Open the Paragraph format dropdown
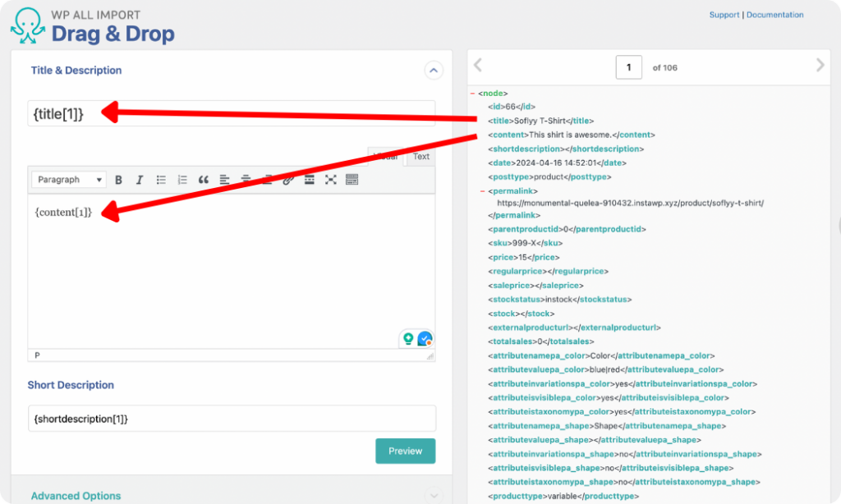This screenshot has width=841, height=504. click(69, 180)
